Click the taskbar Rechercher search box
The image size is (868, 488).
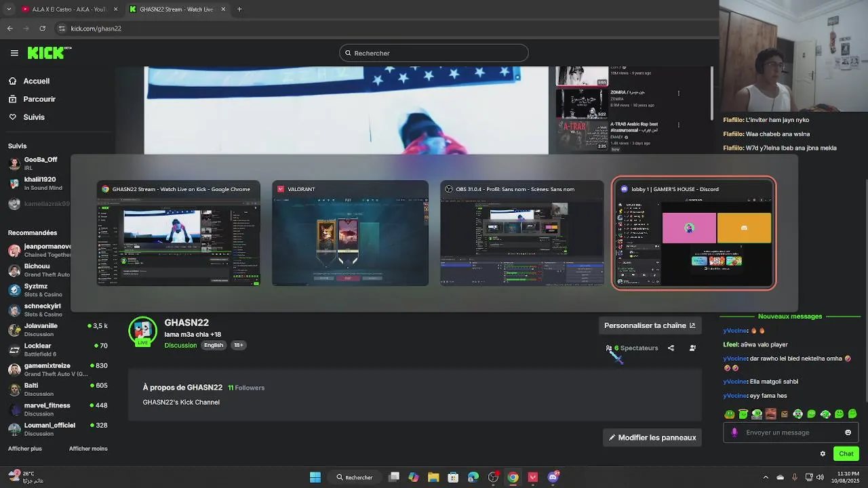coord(355,477)
